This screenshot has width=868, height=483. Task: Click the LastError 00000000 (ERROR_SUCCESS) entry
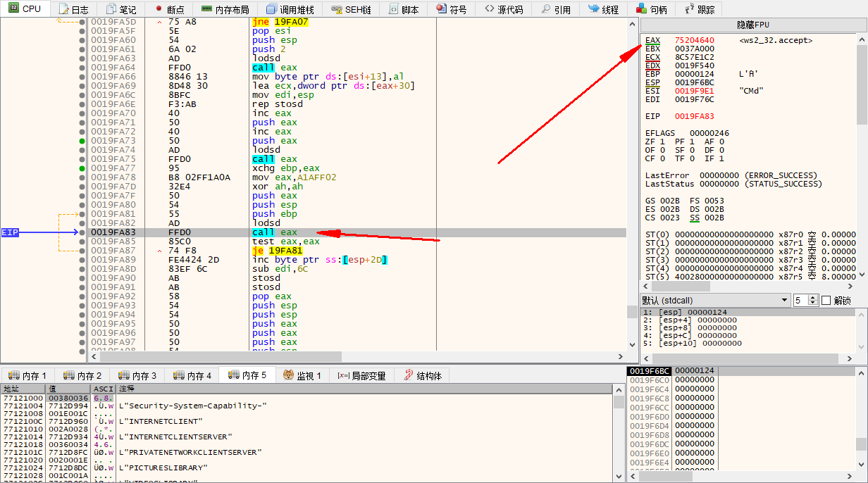tap(731, 175)
